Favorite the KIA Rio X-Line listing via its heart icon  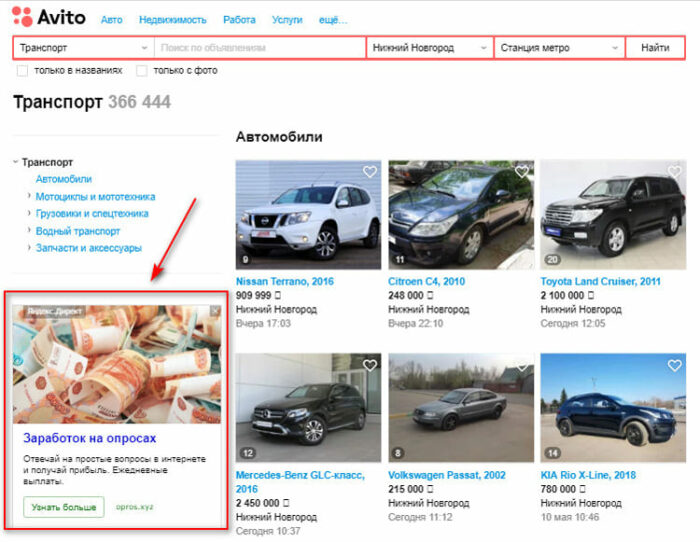(675, 365)
